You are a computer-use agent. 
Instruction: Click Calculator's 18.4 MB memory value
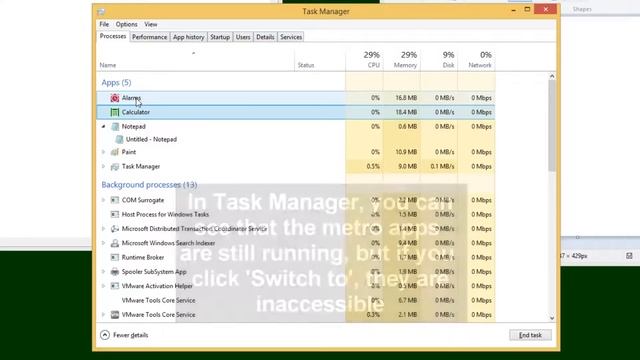(406, 112)
